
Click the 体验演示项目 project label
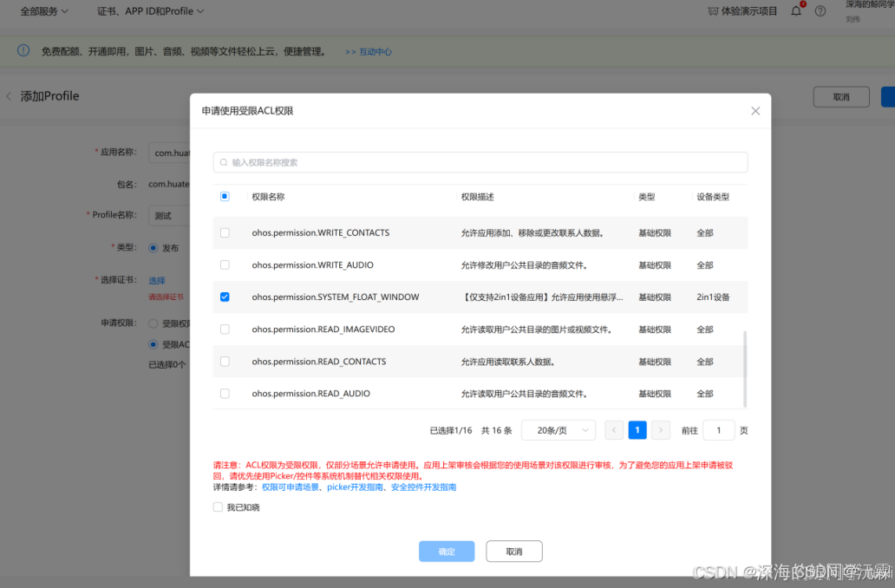749,11
